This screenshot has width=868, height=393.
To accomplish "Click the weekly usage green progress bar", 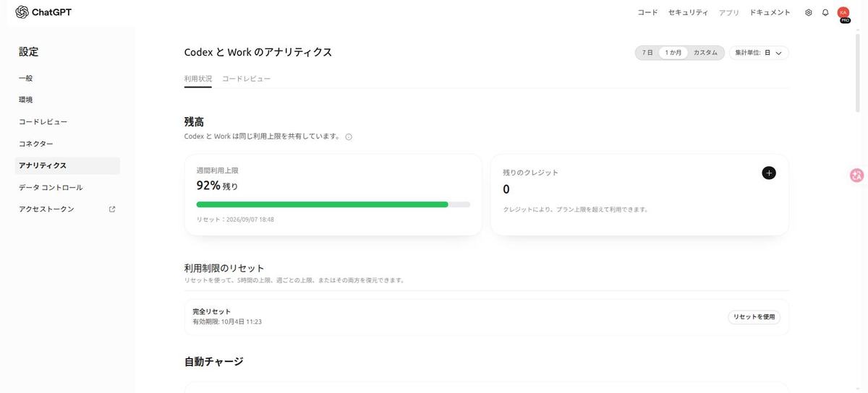I will pos(333,204).
